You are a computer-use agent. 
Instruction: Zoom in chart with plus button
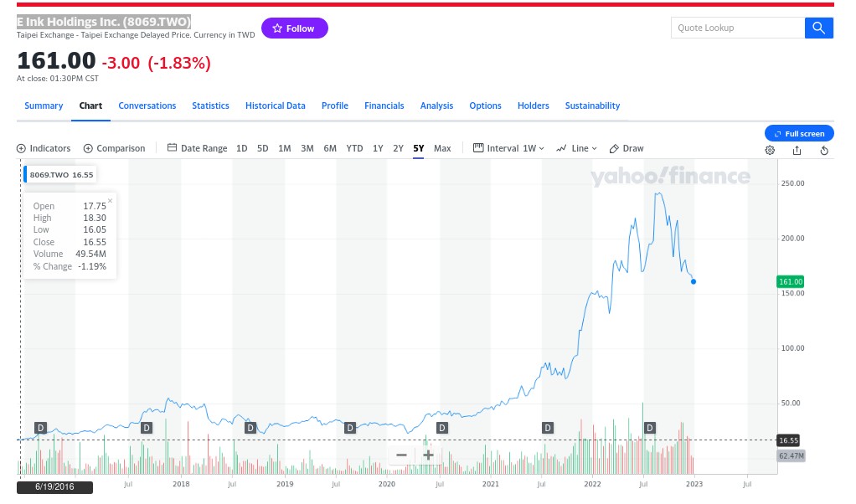(428, 455)
